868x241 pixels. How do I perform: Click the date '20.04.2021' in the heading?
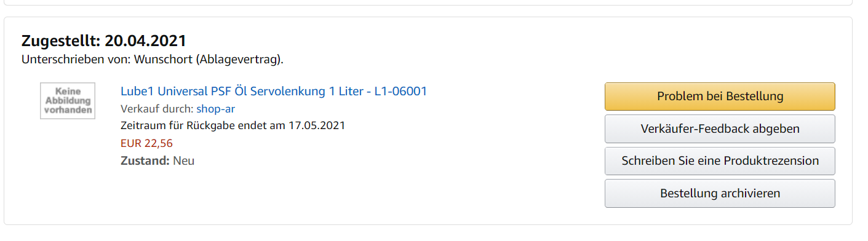[145, 41]
